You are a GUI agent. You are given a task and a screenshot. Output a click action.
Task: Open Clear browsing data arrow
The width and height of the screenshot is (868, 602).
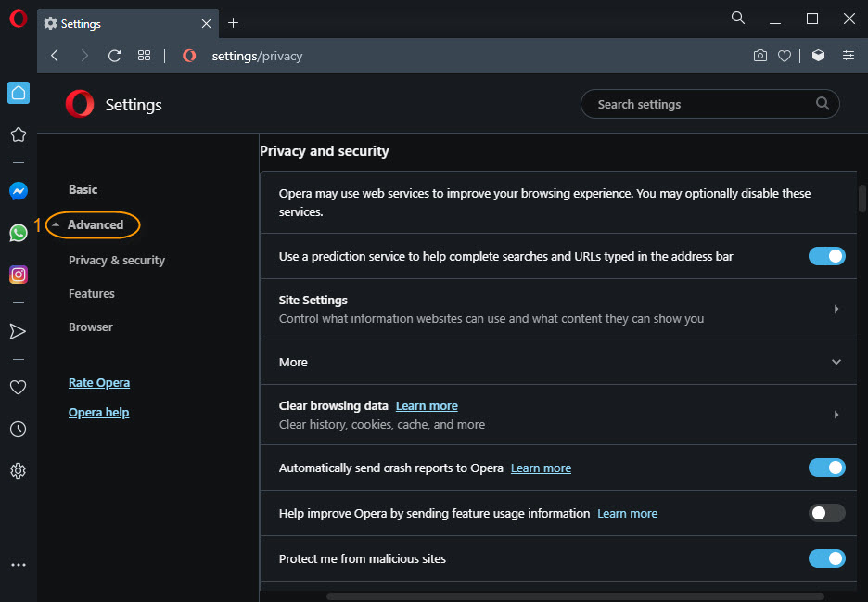pos(836,415)
